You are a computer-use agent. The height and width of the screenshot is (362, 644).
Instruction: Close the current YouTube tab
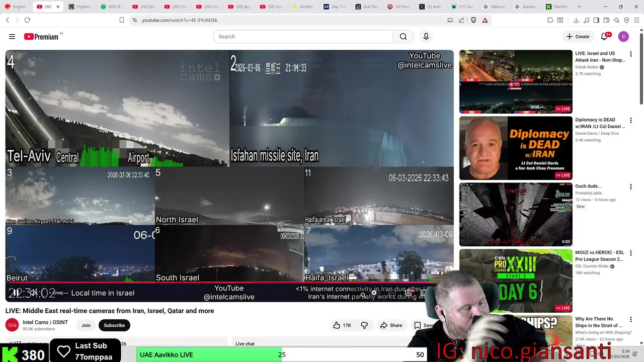[x=58, y=7]
